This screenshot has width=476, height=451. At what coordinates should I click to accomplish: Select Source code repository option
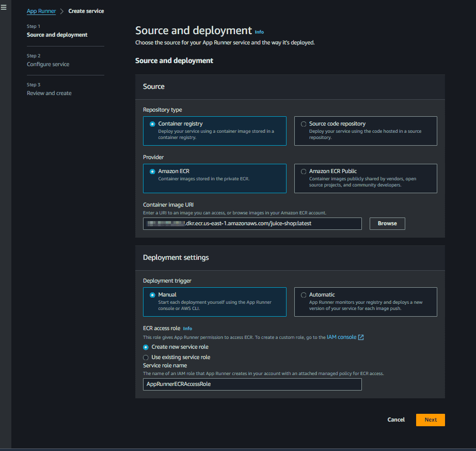click(x=304, y=124)
